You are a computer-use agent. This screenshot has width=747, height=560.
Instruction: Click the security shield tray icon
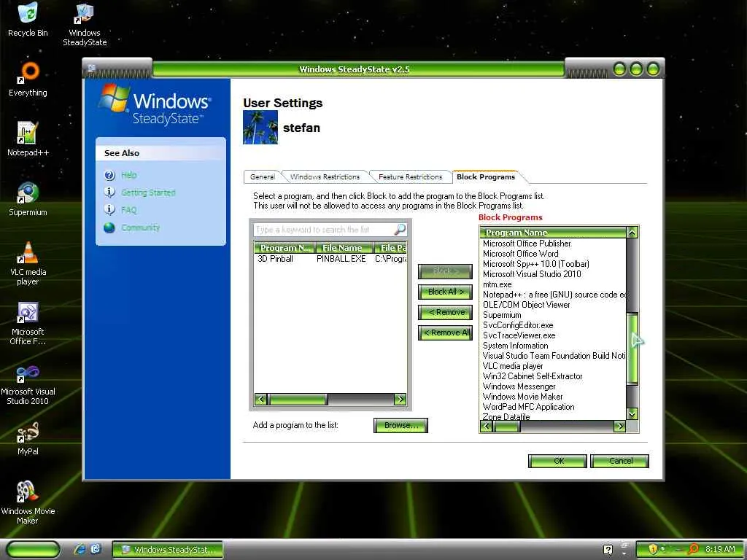coord(653,549)
